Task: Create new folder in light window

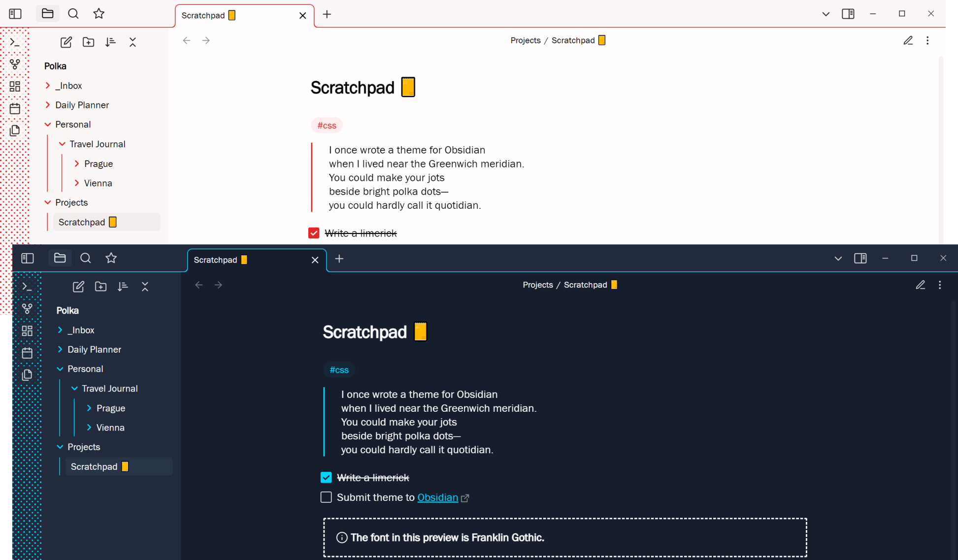Action: (89, 42)
